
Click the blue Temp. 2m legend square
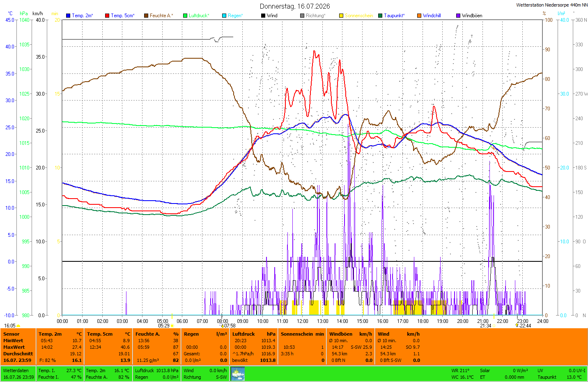pos(68,16)
